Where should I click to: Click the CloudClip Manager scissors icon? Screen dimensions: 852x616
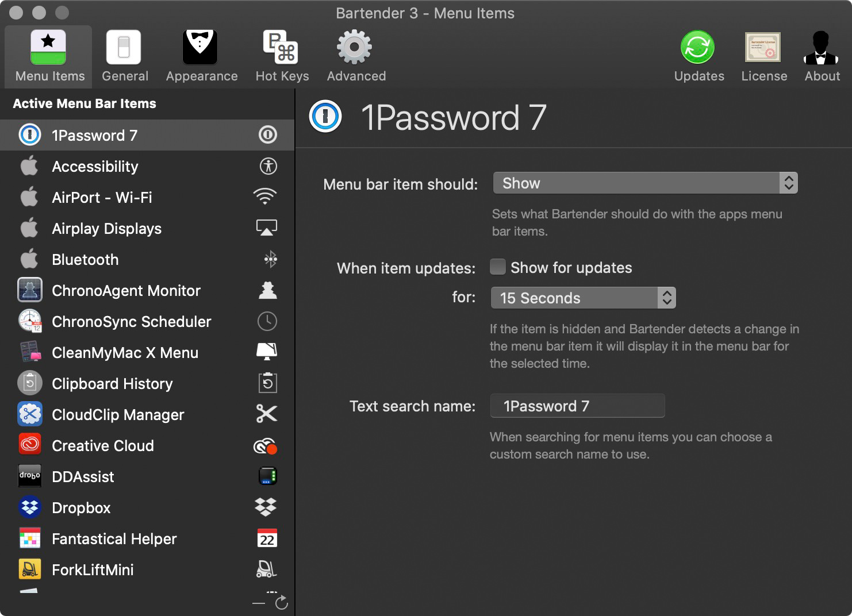point(267,414)
